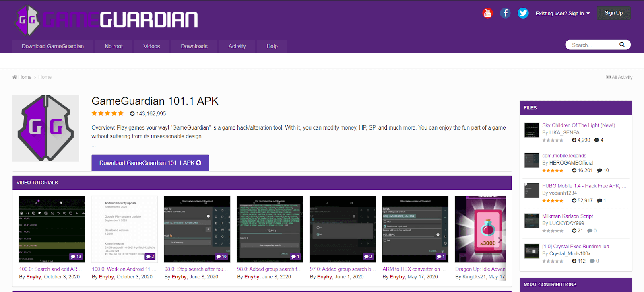The height and width of the screenshot is (292, 644).
Task: Click the com mobile legends file icon
Action: [532, 160]
